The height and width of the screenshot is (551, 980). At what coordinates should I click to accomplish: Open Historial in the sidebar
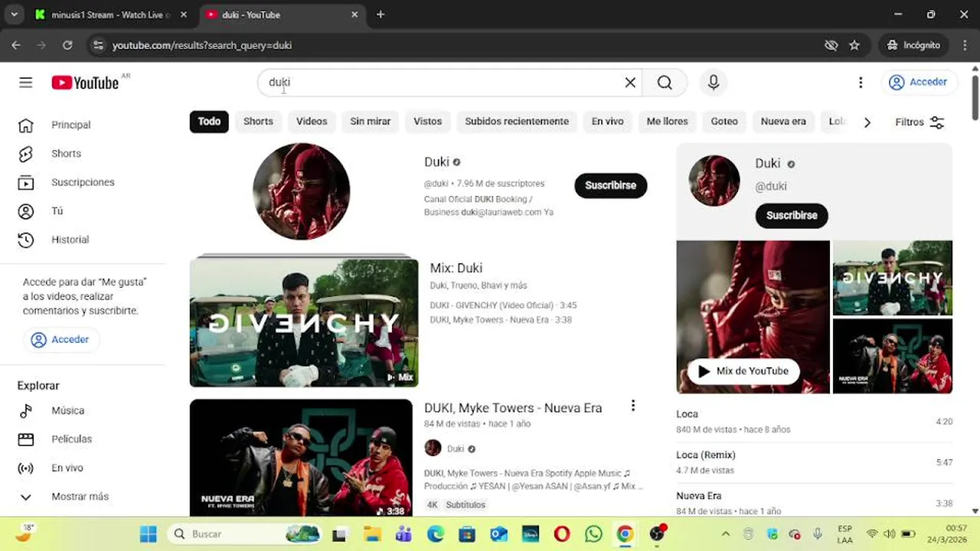click(70, 240)
